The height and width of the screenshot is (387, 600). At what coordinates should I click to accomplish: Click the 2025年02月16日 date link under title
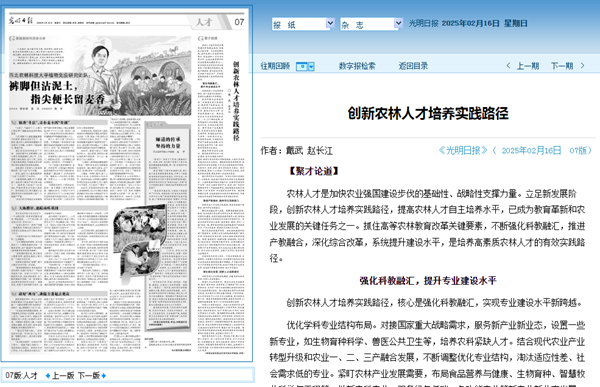click(531, 150)
